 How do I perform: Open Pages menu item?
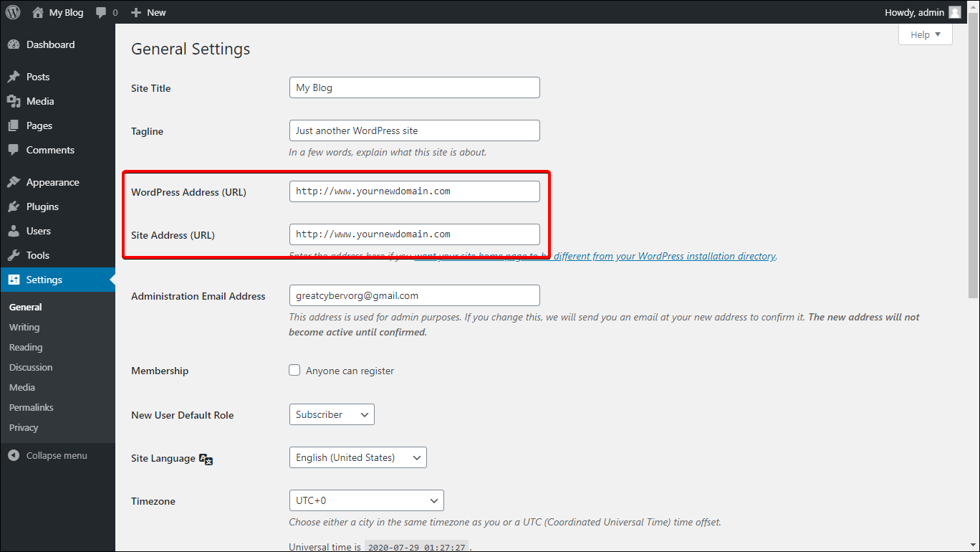(39, 125)
